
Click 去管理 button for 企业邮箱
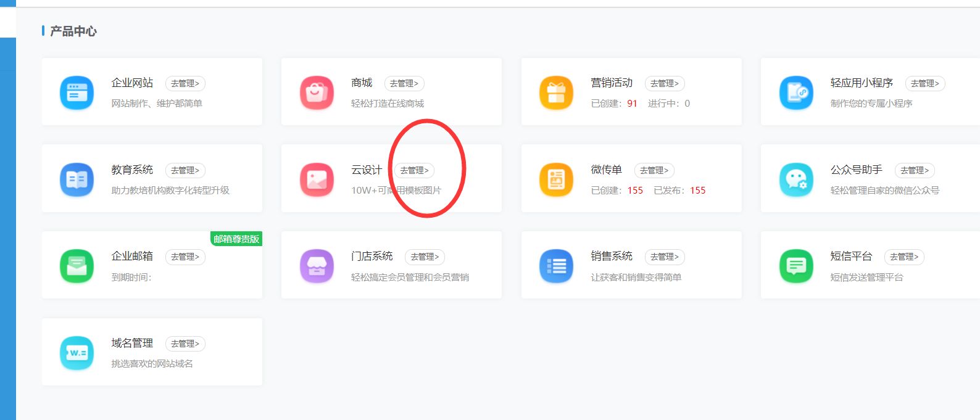tap(185, 257)
